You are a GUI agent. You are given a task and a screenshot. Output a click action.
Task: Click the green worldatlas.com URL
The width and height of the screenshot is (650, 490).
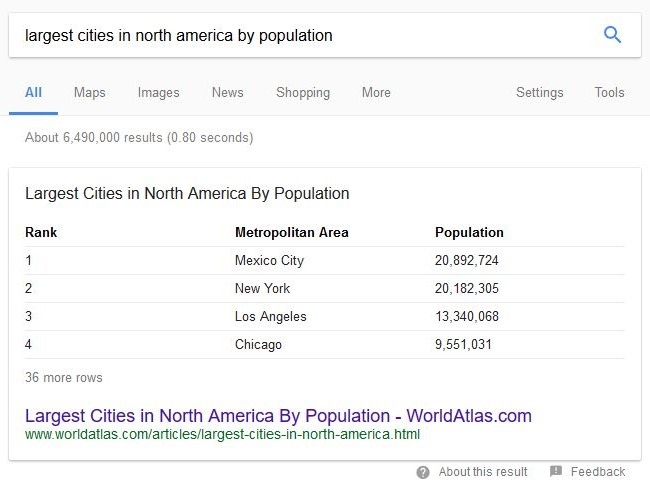(222, 434)
